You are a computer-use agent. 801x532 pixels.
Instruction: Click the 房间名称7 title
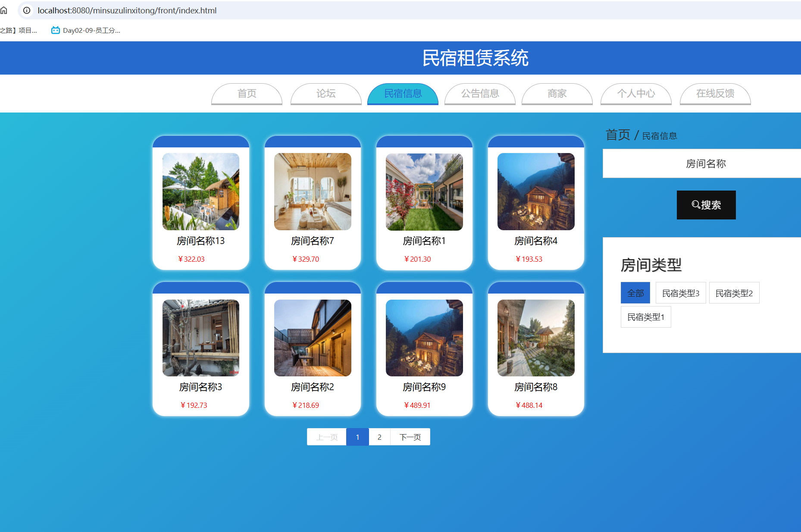(x=313, y=241)
